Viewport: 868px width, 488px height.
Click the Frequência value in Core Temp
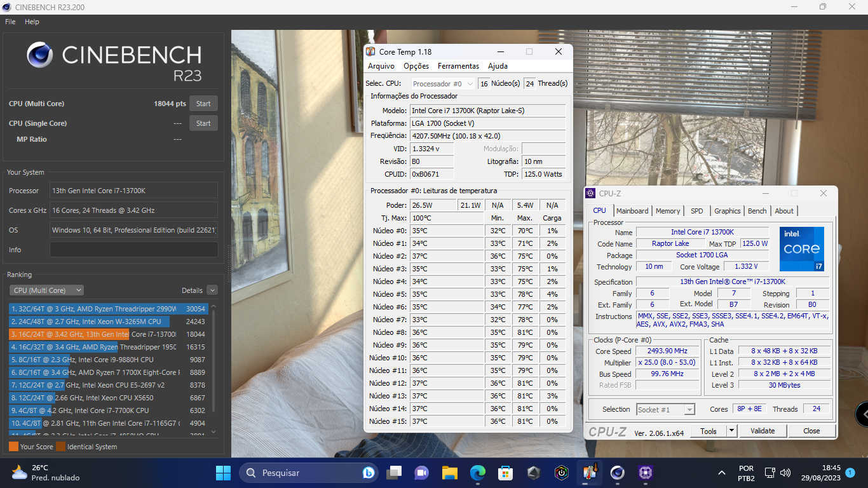click(x=488, y=135)
